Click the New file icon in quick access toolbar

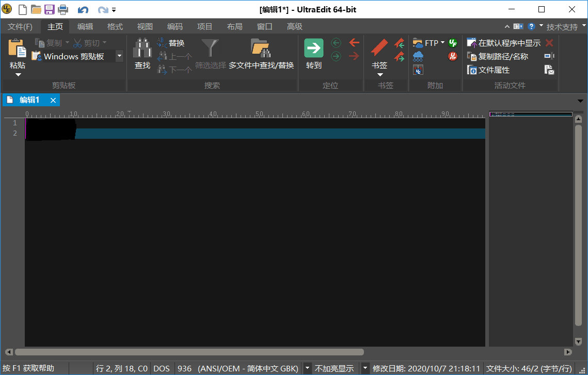tap(23, 9)
